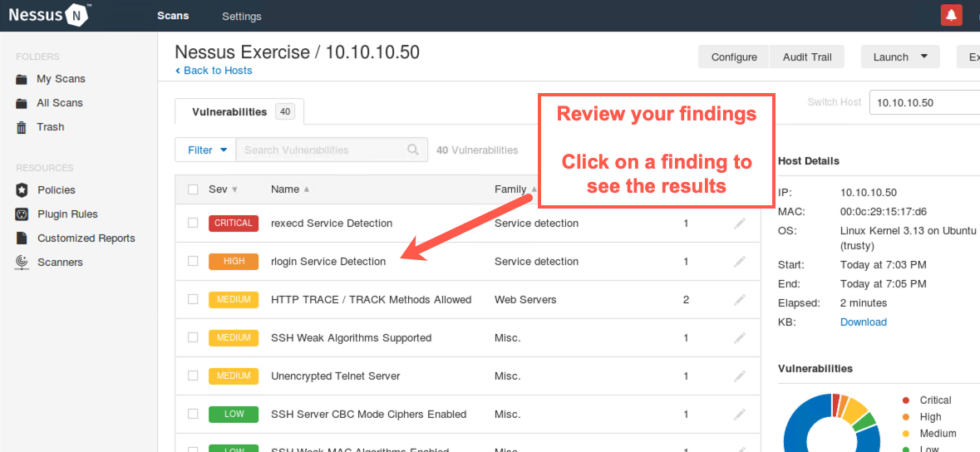Open the Settings top menu
The image size is (980, 452).
click(241, 17)
